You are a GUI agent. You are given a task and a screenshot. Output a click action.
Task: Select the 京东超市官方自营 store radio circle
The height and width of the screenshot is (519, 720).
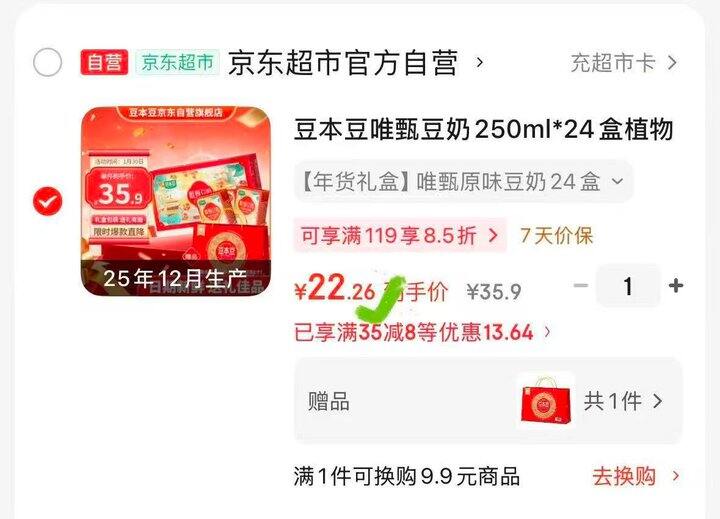(47, 62)
